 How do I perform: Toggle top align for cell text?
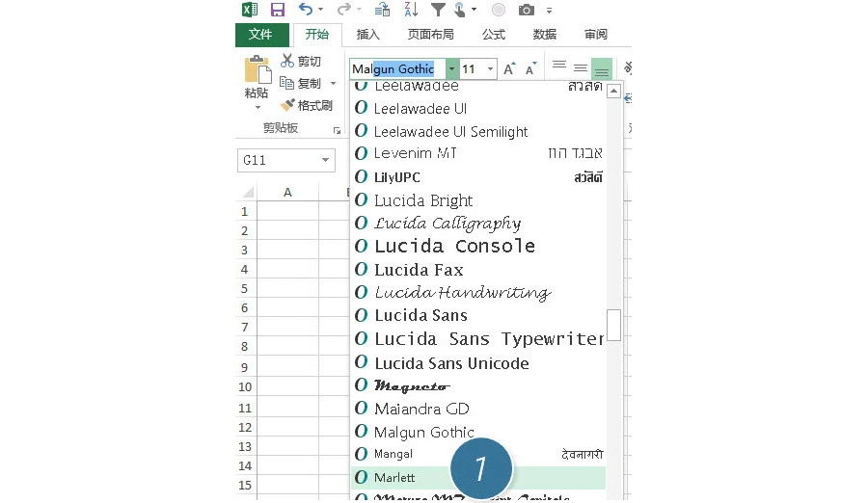pyautogui.click(x=559, y=67)
